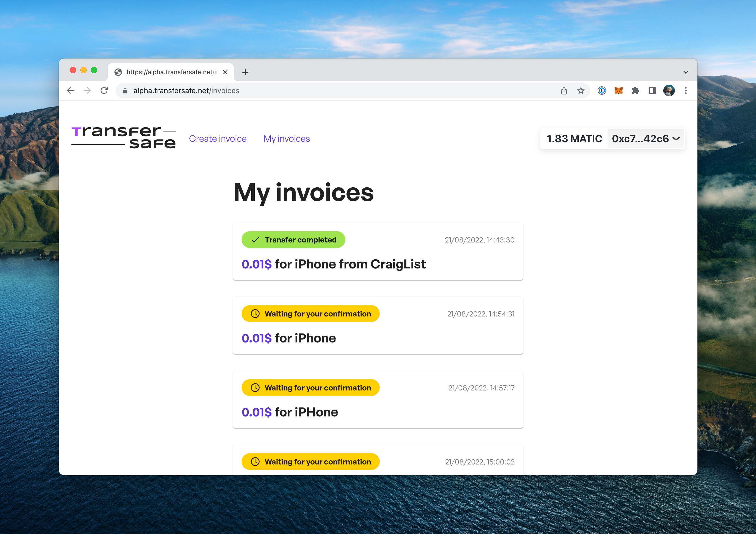Click the browser back arrow

point(70,91)
